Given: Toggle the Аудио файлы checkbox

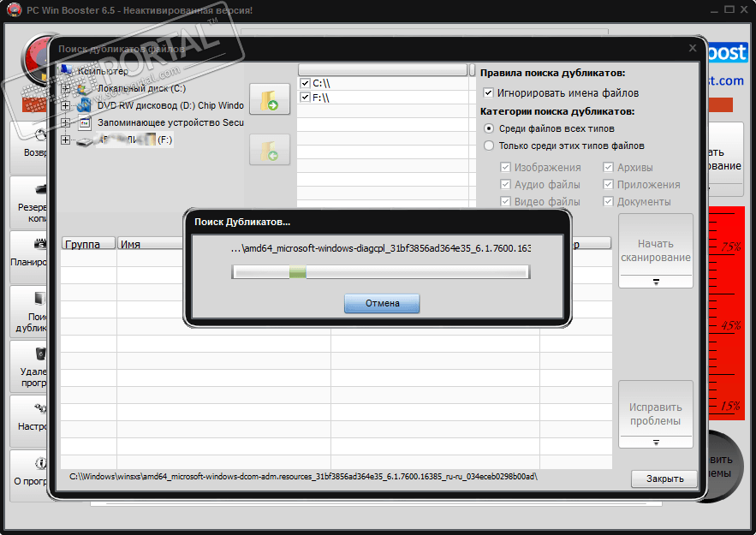Looking at the screenshot, I should [505, 184].
